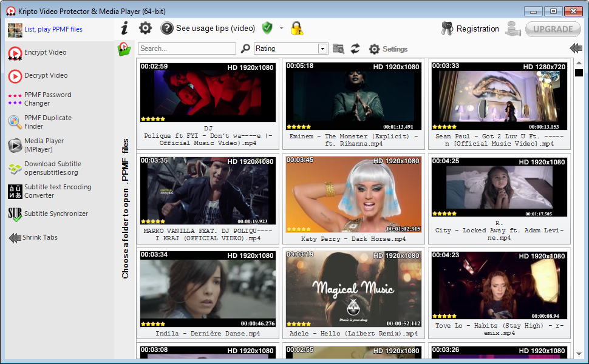Viewport: 589px width, 364px height.
Task: Click the double-arrow collapse icon at right
Action: coord(576,48)
